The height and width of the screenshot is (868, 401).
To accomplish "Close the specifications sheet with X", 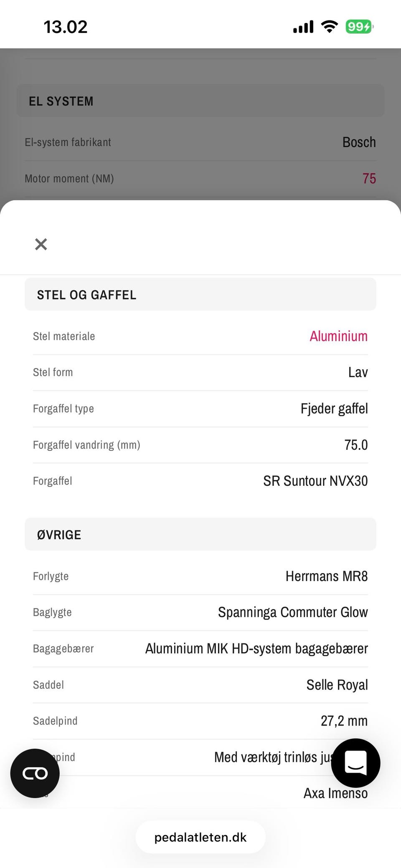I will pyautogui.click(x=41, y=244).
